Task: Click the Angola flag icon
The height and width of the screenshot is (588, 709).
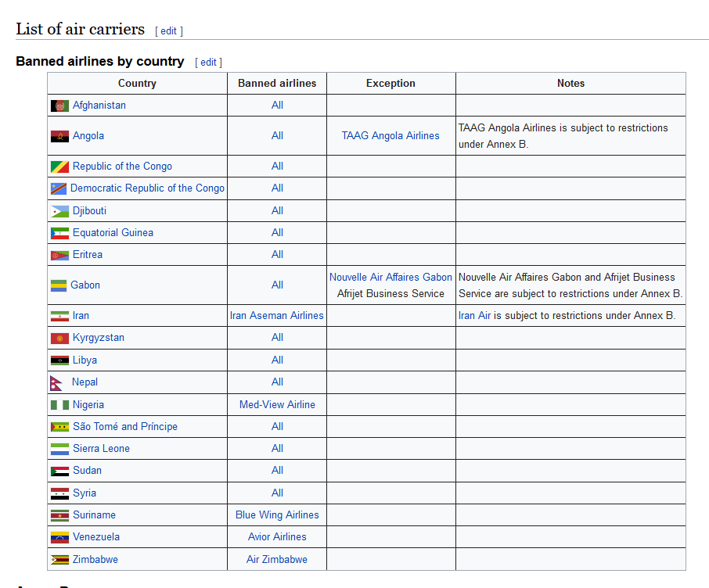Action: coord(59,136)
